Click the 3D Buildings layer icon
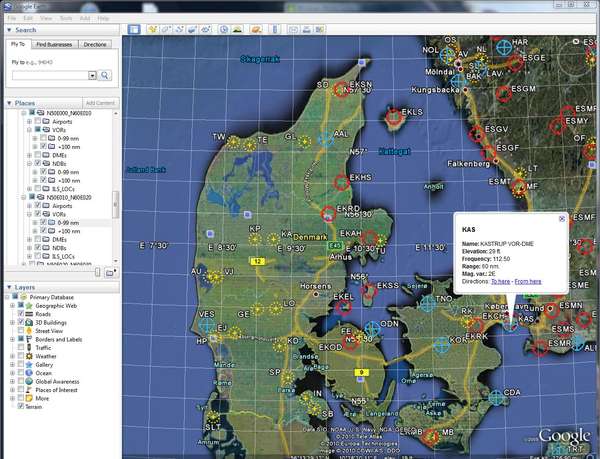 tap(29, 322)
